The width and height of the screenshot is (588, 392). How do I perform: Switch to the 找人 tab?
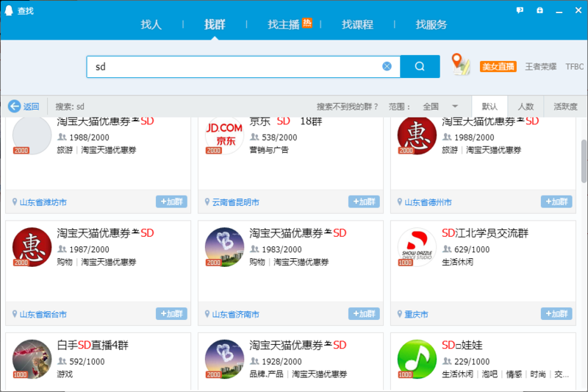[151, 25]
